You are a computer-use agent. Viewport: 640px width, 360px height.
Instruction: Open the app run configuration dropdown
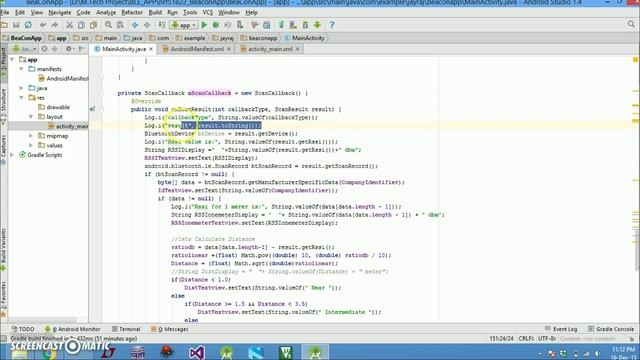pos(184,25)
